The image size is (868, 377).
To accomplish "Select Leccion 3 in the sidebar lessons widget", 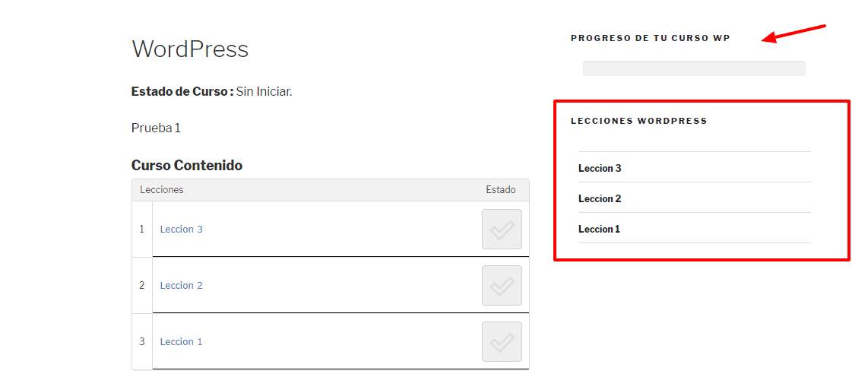I will 600,168.
